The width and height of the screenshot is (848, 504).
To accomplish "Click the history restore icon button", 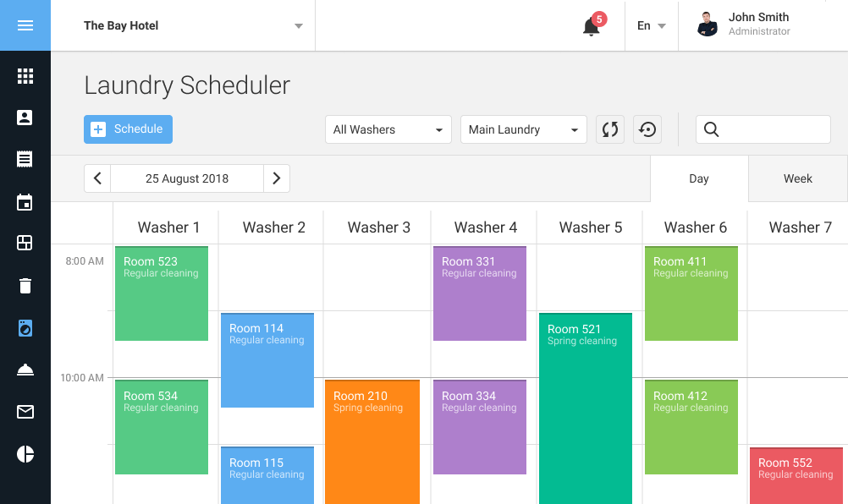I will [647, 129].
